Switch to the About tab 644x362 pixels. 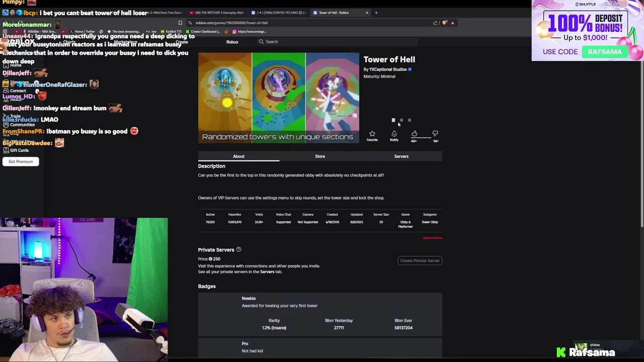238,156
